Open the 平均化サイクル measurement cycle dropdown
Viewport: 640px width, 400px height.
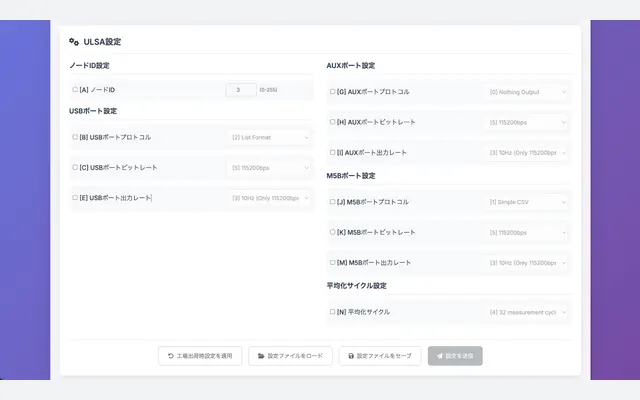527,312
